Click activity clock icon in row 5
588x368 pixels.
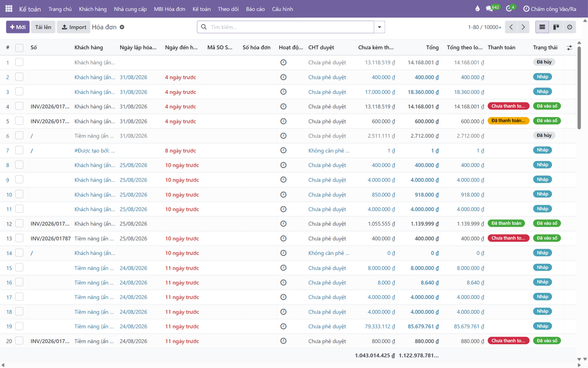coord(283,121)
